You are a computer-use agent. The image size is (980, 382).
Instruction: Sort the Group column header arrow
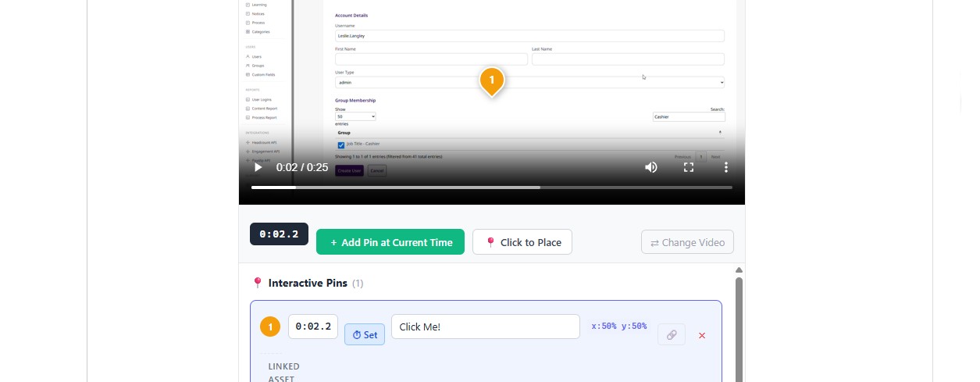point(719,133)
